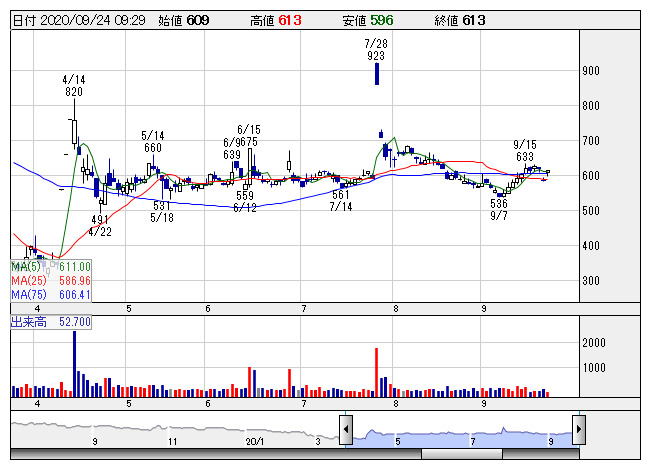Click the right range handle arrow in overview
Screen dimensions: 652x469
coord(577,430)
